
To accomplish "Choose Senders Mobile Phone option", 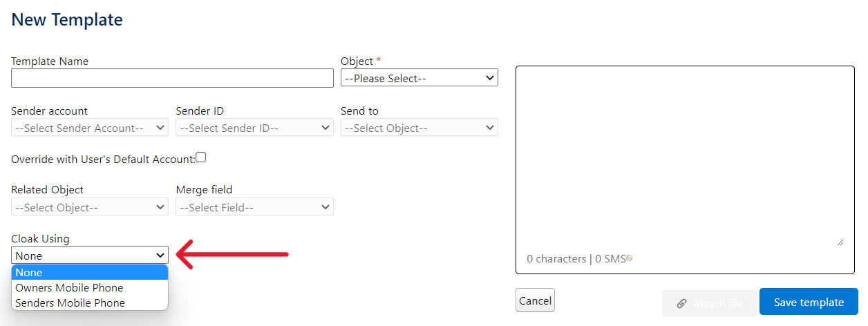I will click(90, 303).
